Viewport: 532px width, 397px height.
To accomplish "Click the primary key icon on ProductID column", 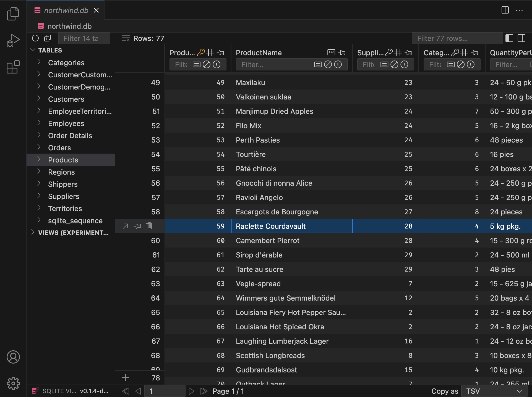I will pyautogui.click(x=202, y=52).
